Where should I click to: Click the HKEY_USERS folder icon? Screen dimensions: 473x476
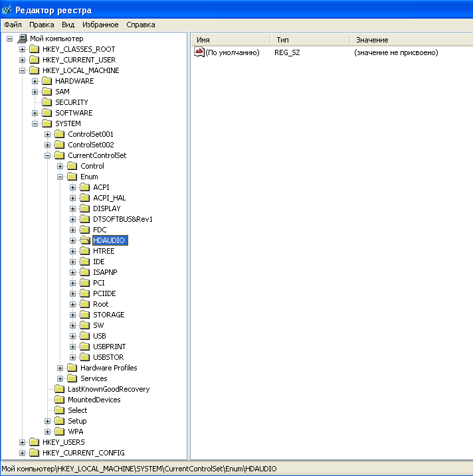[35, 442]
